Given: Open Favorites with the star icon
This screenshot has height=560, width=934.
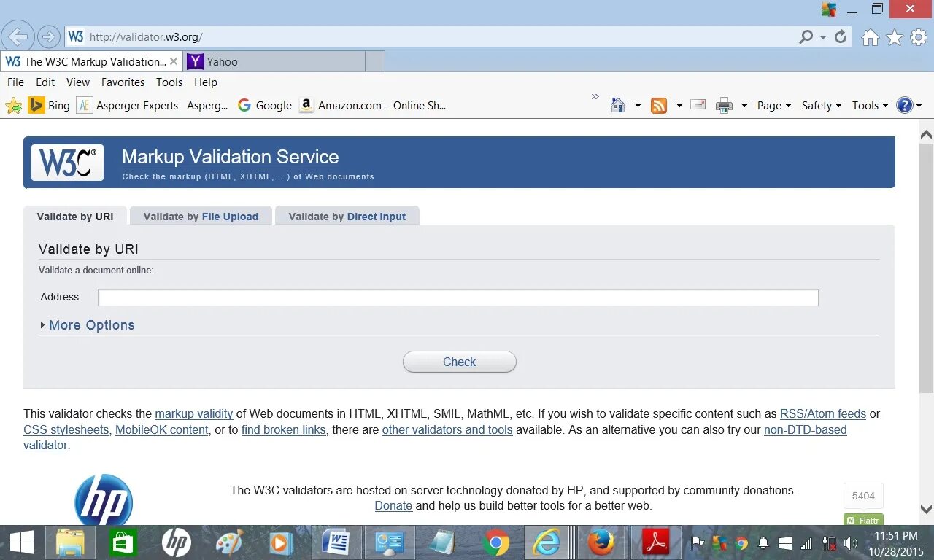Looking at the screenshot, I should [895, 38].
